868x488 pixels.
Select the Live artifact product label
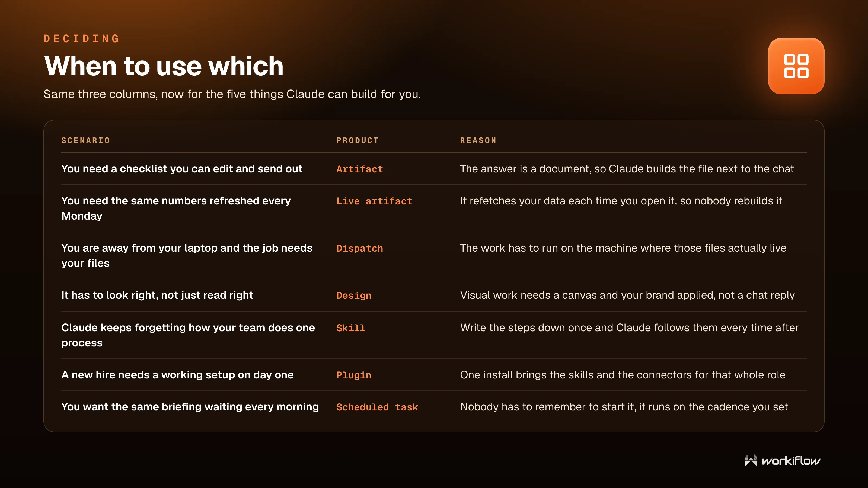pos(374,201)
